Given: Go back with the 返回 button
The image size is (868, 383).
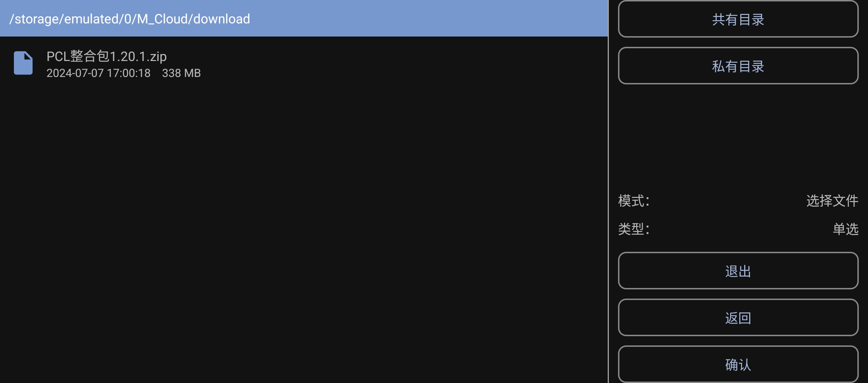Looking at the screenshot, I should [738, 318].
